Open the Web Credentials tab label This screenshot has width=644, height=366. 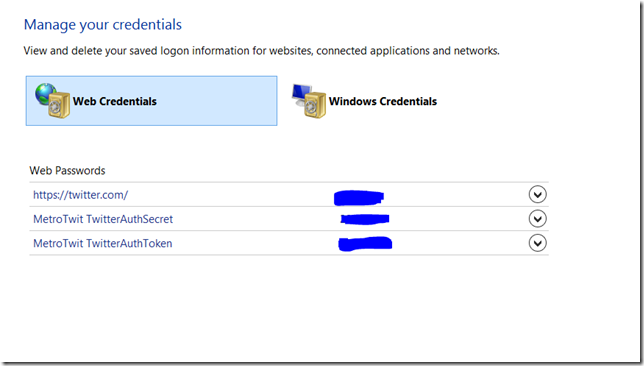[x=115, y=101]
